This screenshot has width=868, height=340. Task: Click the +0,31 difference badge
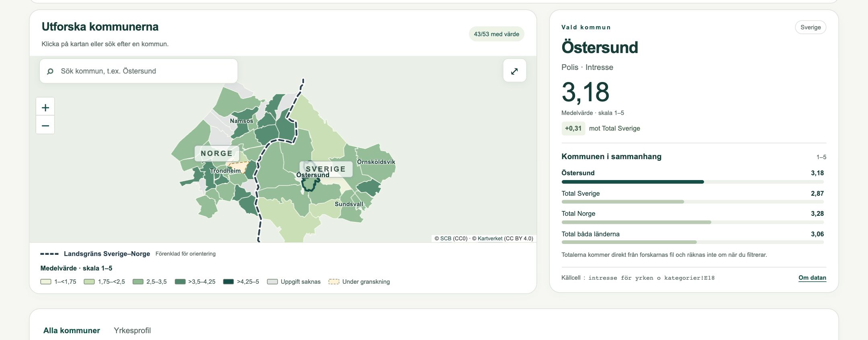click(573, 129)
